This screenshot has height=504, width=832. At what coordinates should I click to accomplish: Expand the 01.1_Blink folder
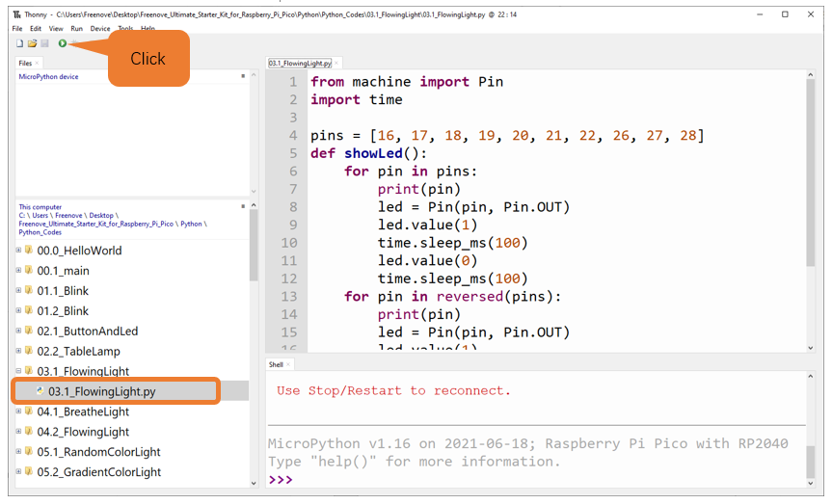tap(18, 290)
